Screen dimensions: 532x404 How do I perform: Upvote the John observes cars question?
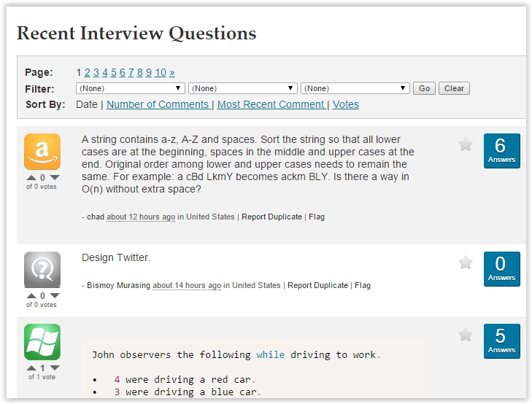31,368
